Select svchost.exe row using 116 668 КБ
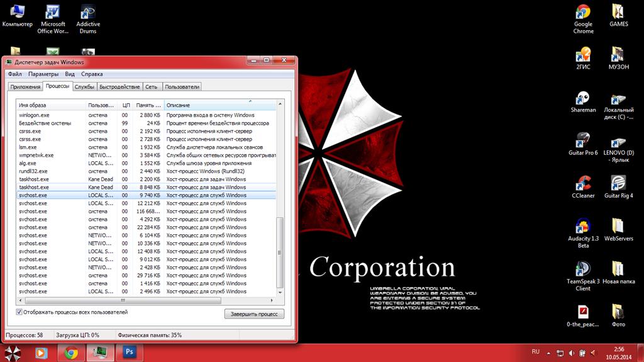644x362 pixels. pos(147,212)
